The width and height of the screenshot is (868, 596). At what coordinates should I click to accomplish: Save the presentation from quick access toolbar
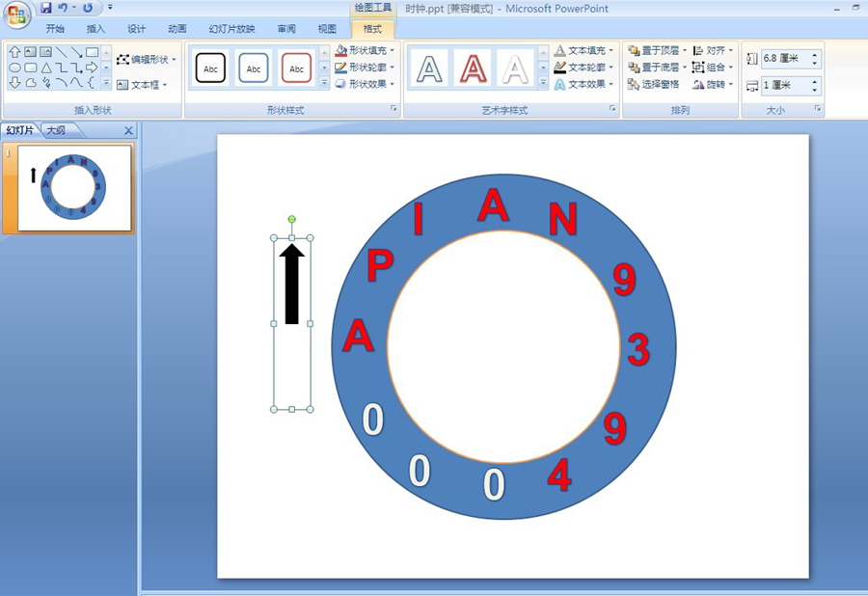click(x=46, y=8)
